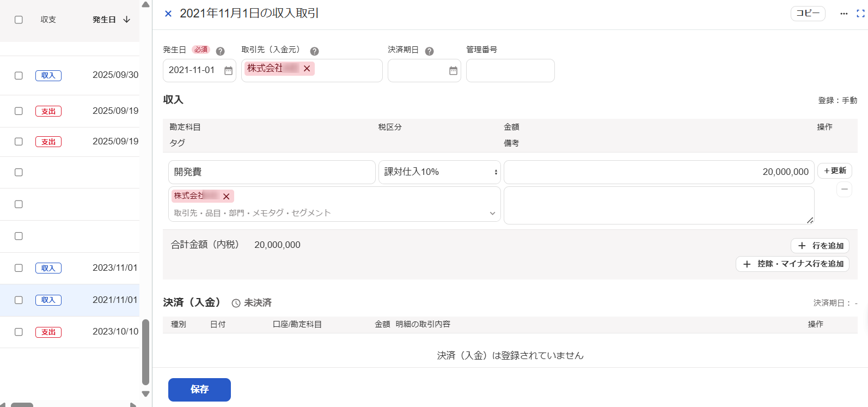Screen dimensions: 868x407
Task: Click the 収支 column header
Action: click(x=48, y=20)
